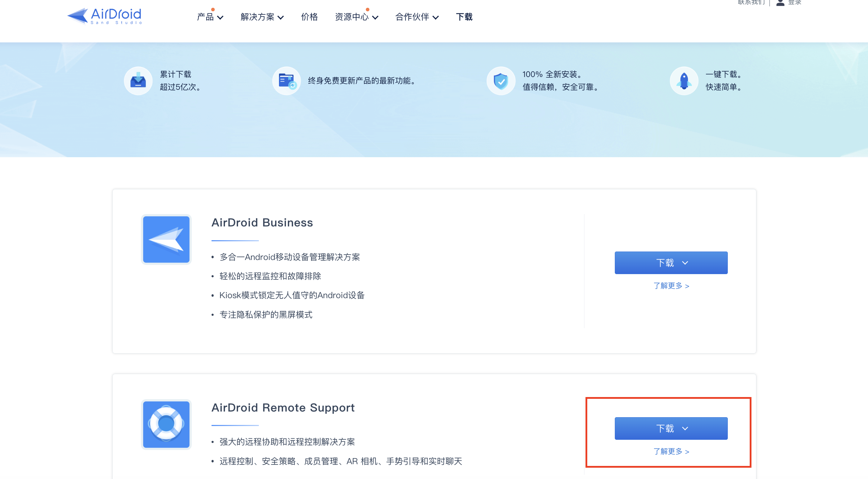Open the 资源中心 dropdown menu
868x479 pixels.
[x=356, y=17]
